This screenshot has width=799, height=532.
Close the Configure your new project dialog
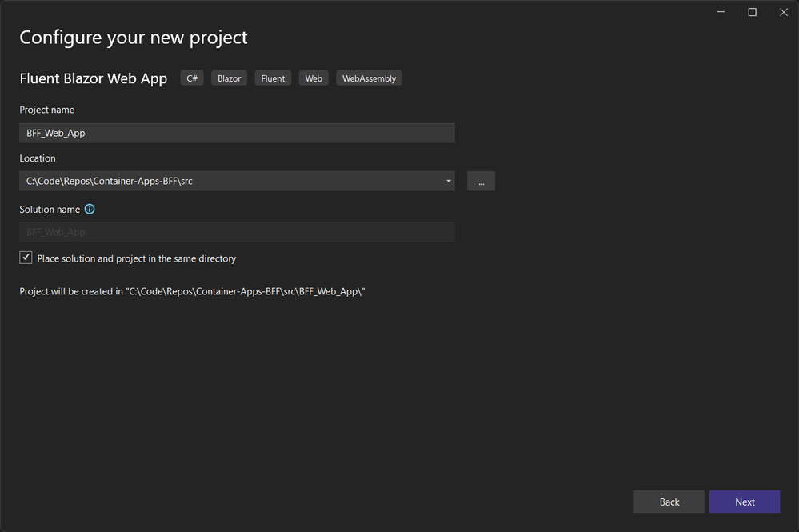tap(783, 12)
